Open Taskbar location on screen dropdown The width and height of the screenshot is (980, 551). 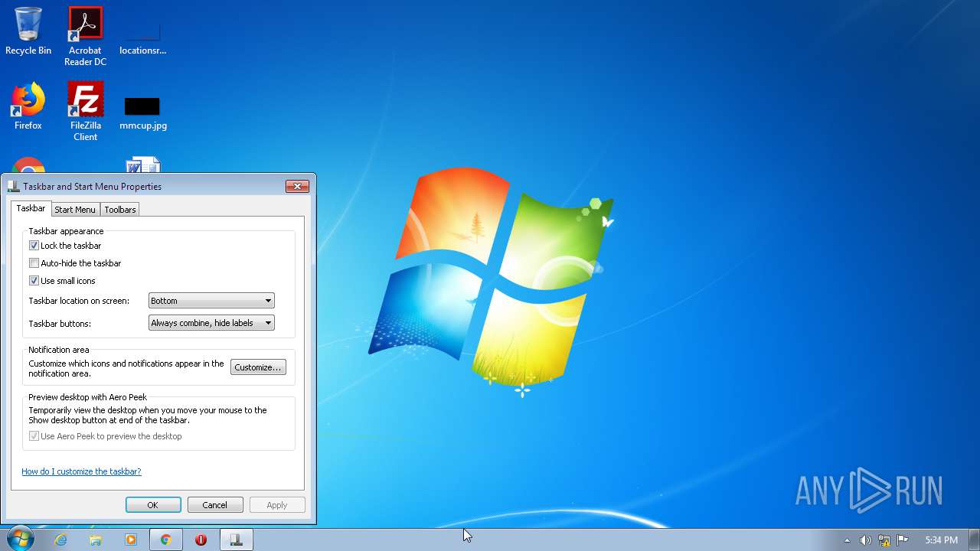(211, 301)
